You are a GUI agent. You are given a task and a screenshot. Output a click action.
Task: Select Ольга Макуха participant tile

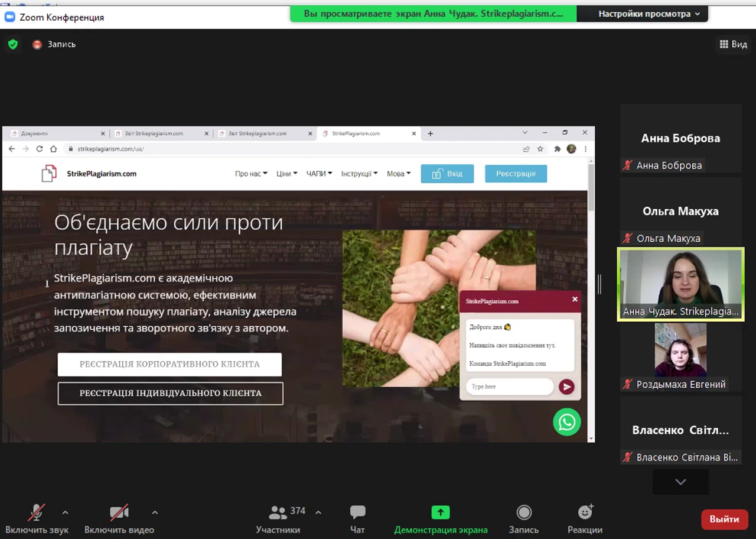point(680,211)
